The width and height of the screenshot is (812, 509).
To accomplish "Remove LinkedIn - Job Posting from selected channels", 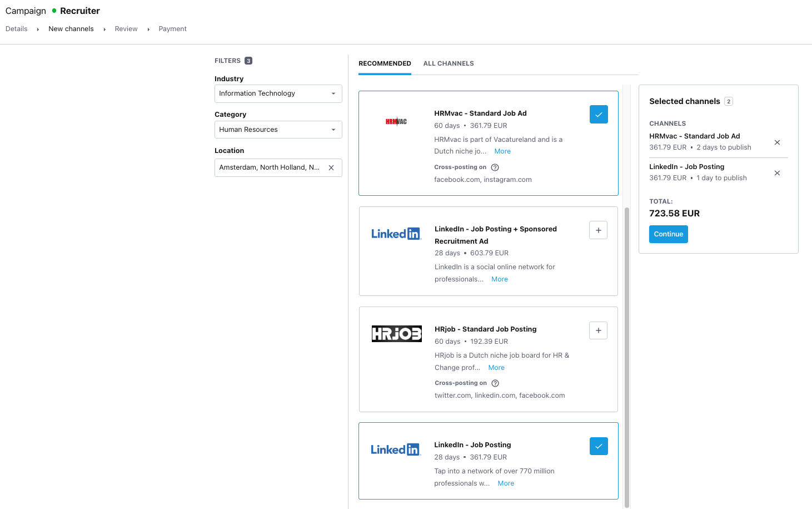I will (x=777, y=173).
